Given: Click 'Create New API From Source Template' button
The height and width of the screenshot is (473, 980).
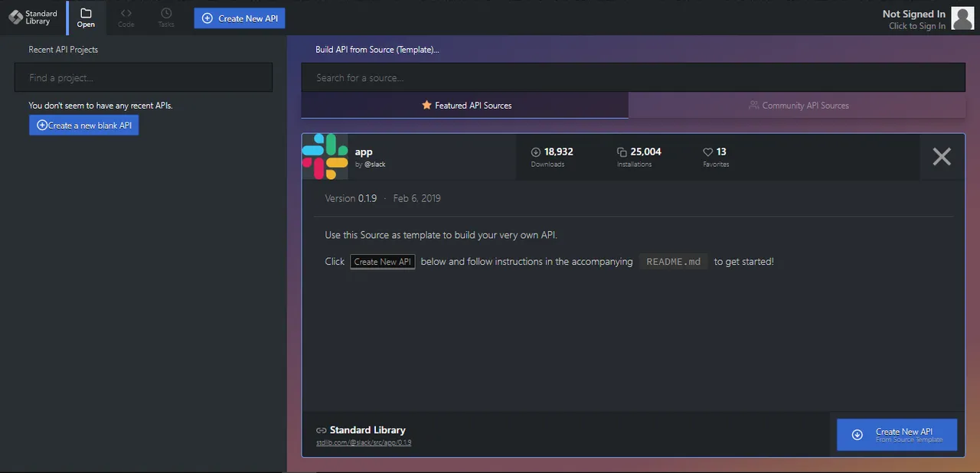Looking at the screenshot, I should pos(897,435).
